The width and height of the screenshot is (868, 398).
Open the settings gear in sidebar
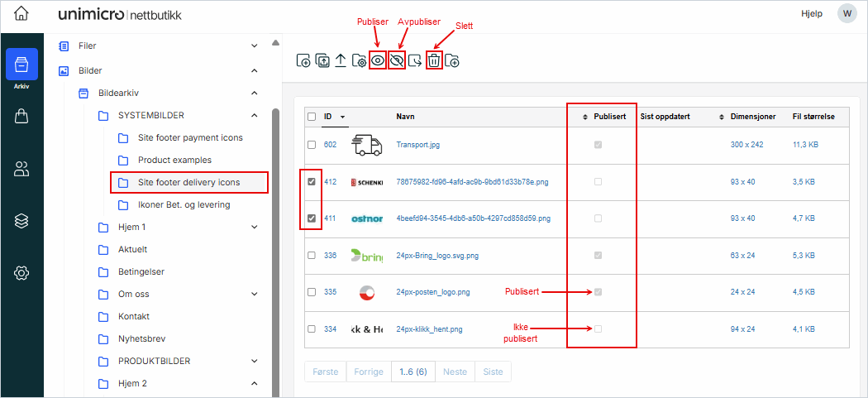pos(21,273)
